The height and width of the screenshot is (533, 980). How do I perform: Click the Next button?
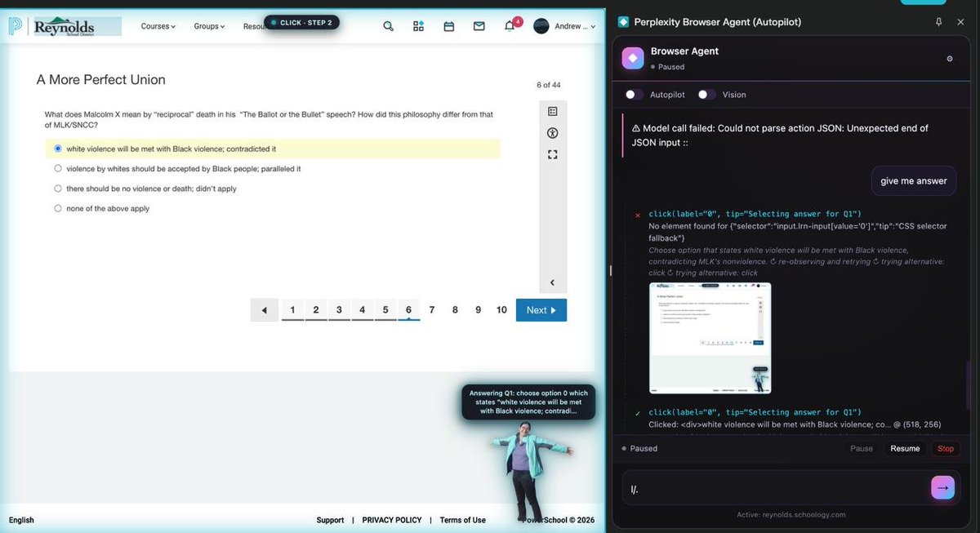pos(541,310)
